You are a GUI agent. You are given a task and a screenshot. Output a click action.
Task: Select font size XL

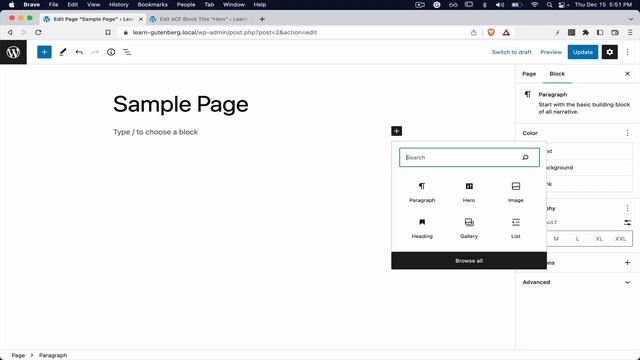pos(599,239)
